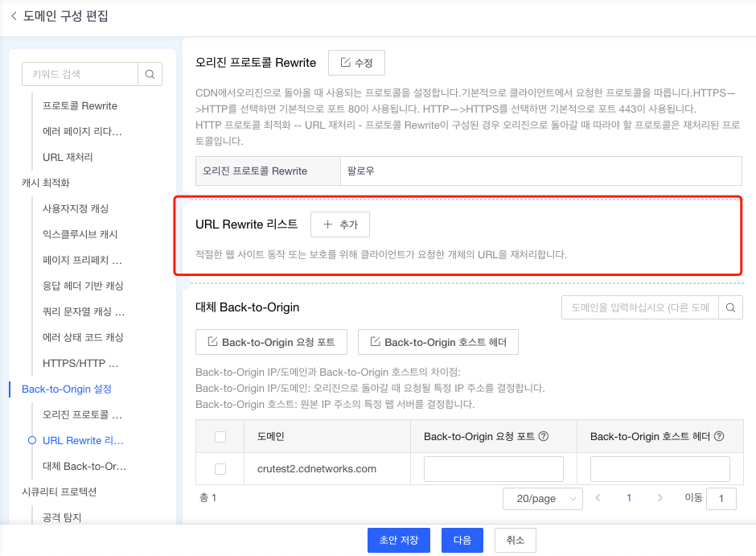Click the back arrow beside 도메인 구성 편집
Viewport: 756px width, 556px height.
coord(14,16)
